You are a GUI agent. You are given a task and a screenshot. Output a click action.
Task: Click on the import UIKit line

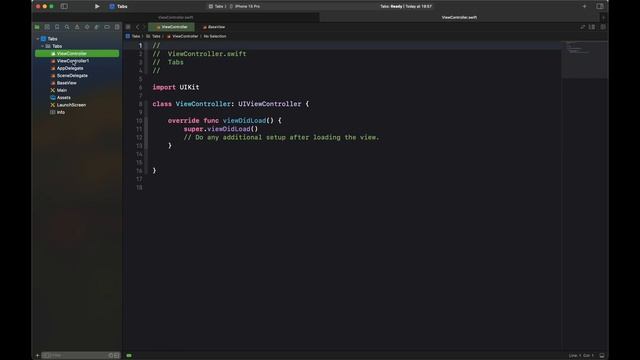point(176,87)
